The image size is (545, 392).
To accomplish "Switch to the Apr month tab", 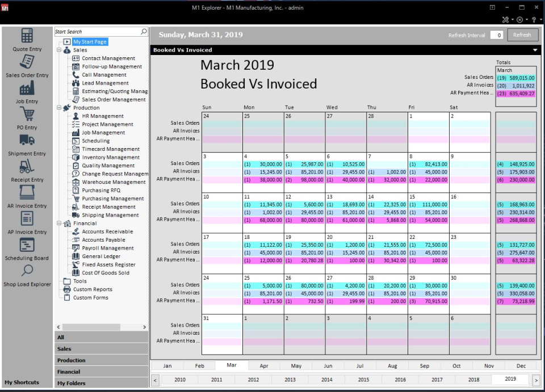I will [264, 366].
